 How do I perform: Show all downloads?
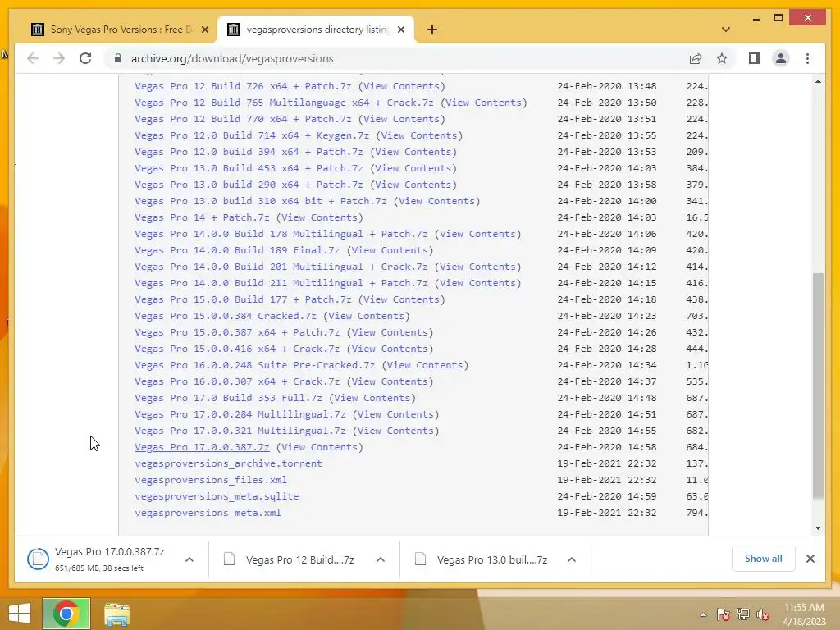[763, 558]
